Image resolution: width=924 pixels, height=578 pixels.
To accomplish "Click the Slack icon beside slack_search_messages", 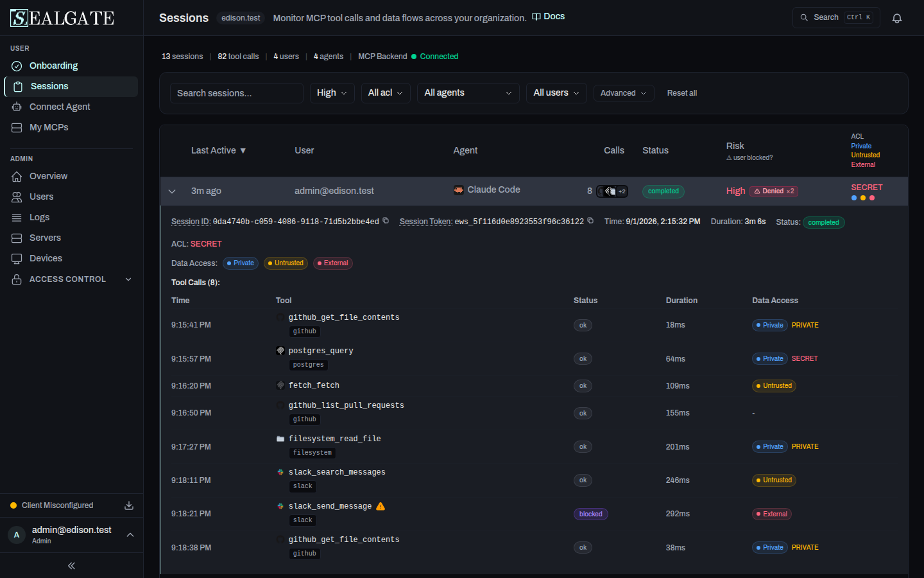I will pos(280,472).
